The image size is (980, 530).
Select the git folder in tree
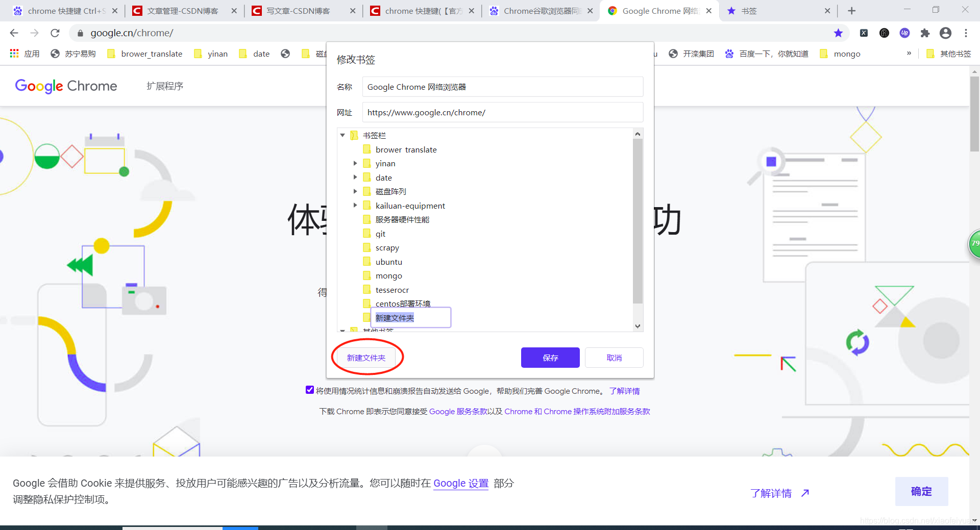tap(374, 234)
